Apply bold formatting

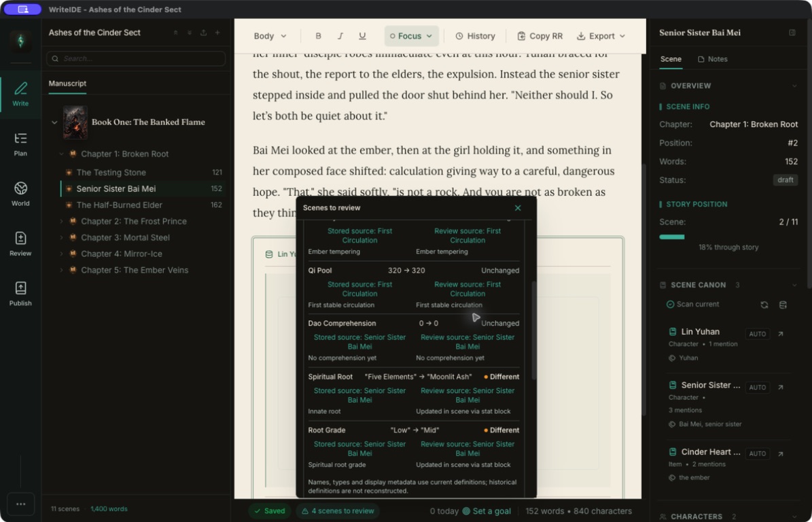click(x=319, y=36)
